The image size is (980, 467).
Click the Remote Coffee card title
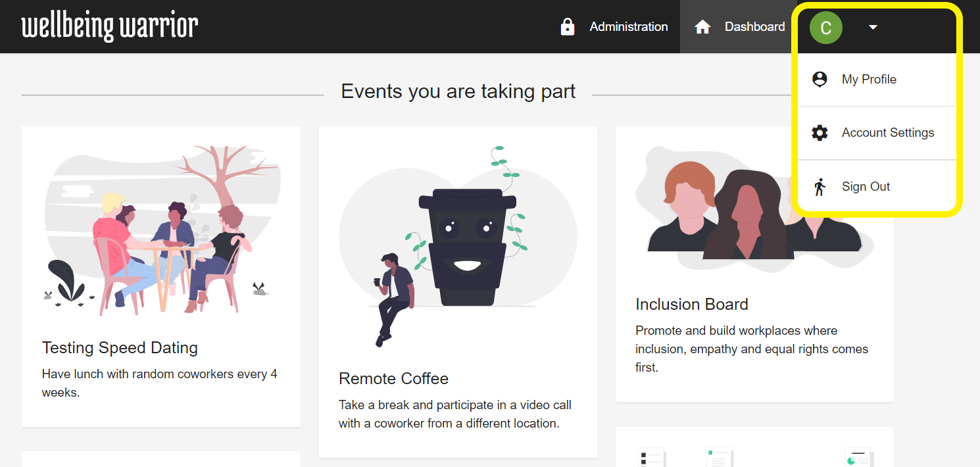pyautogui.click(x=393, y=379)
